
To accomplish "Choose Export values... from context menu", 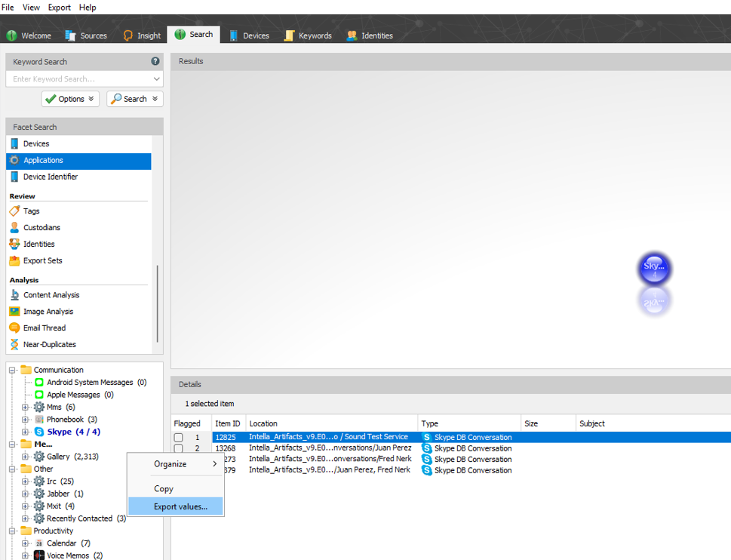I will pos(180,506).
